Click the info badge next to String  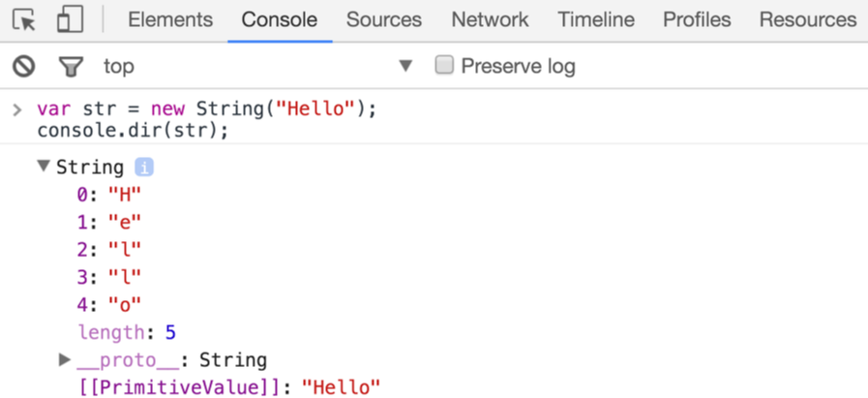click(144, 167)
